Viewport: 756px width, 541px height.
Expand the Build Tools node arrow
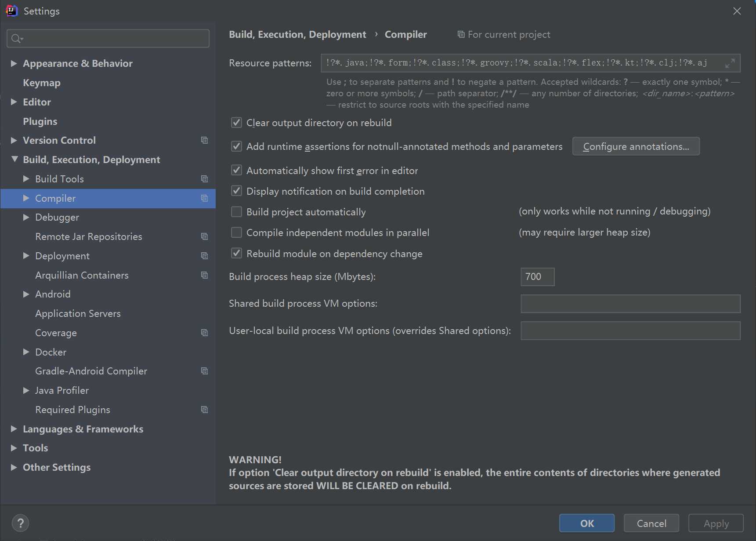point(26,179)
